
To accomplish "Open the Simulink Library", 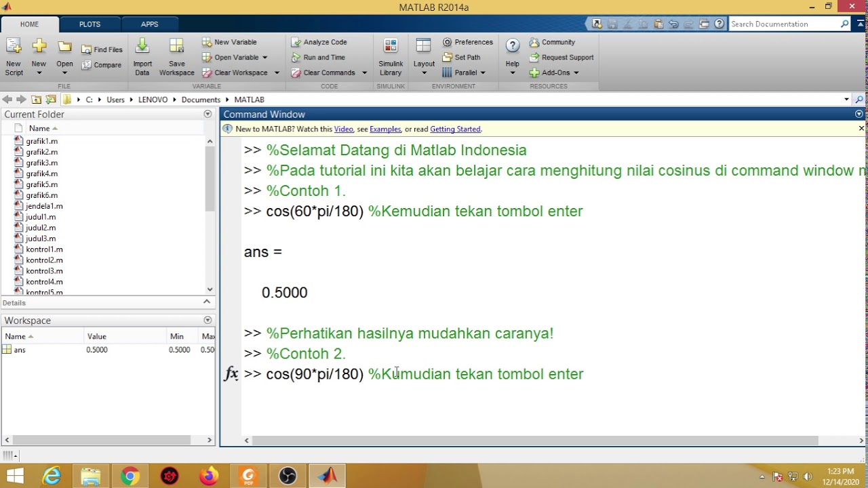I will click(391, 57).
